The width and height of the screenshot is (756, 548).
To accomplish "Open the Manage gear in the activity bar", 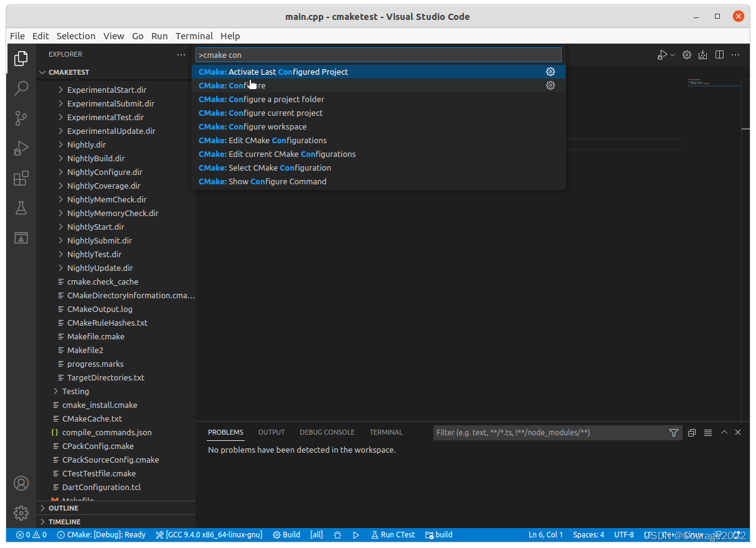I will pyautogui.click(x=21, y=513).
